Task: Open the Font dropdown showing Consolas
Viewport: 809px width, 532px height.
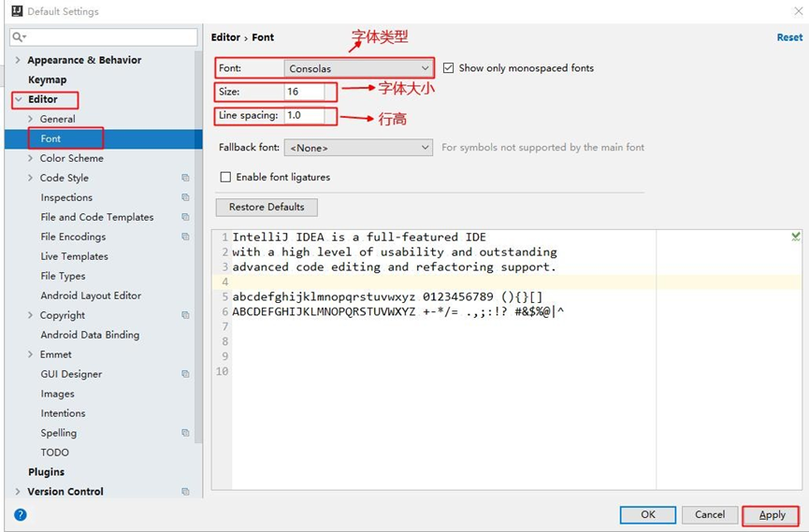Action: click(358, 68)
